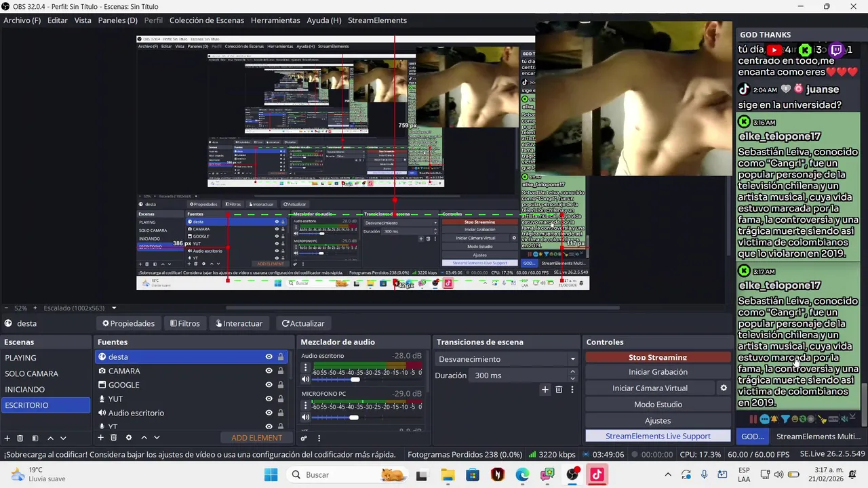Open transition properties three-dot menu
868x488 pixels.
coord(572,389)
